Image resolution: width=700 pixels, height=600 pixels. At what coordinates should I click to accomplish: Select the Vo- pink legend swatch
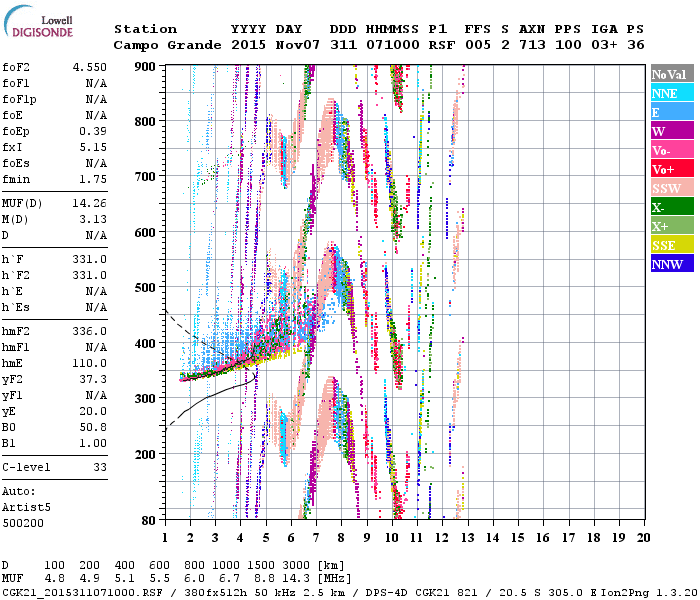[x=672, y=150]
